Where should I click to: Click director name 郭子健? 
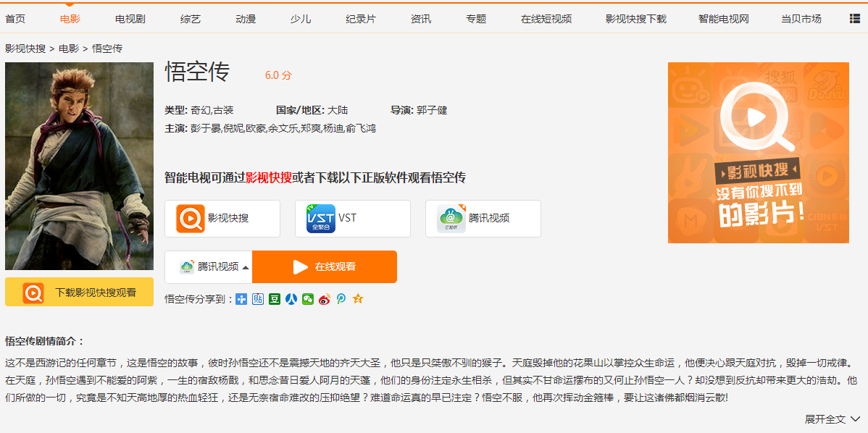tap(432, 110)
